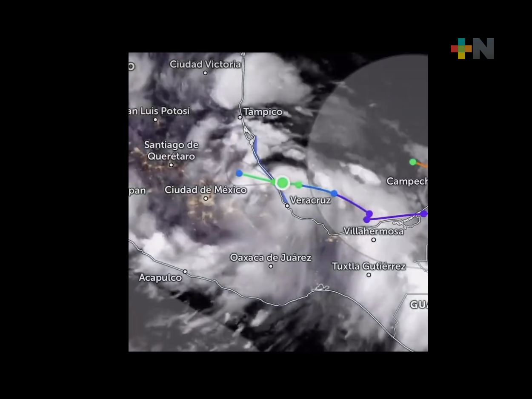This screenshot has width=532, height=399.
Task: Click the San Luis Potosí city marker
Action: [x=155, y=120]
